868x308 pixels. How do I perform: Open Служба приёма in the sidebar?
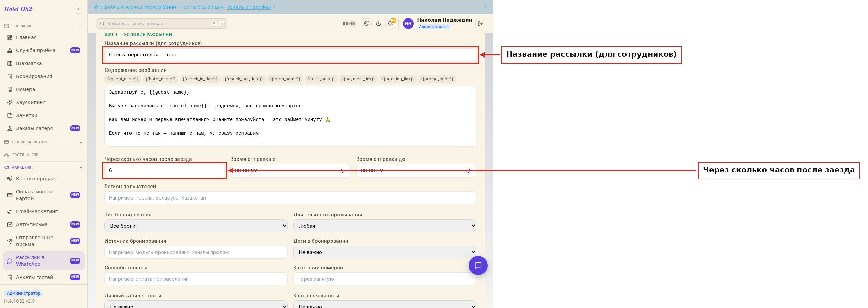[x=44, y=50]
